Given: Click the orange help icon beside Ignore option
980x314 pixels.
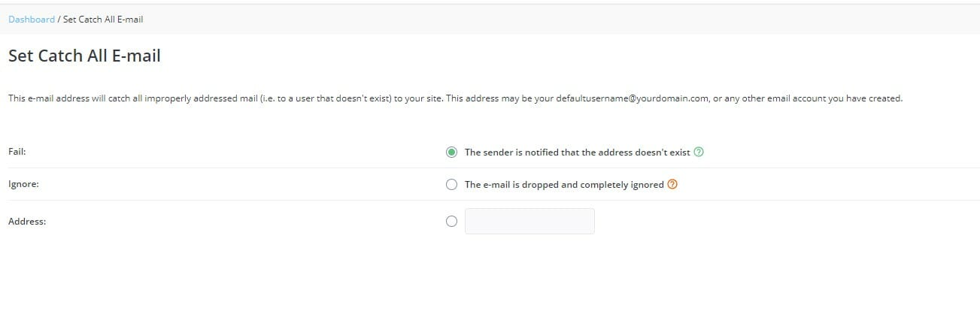Looking at the screenshot, I should pyautogui.click(x=672, y=184).
